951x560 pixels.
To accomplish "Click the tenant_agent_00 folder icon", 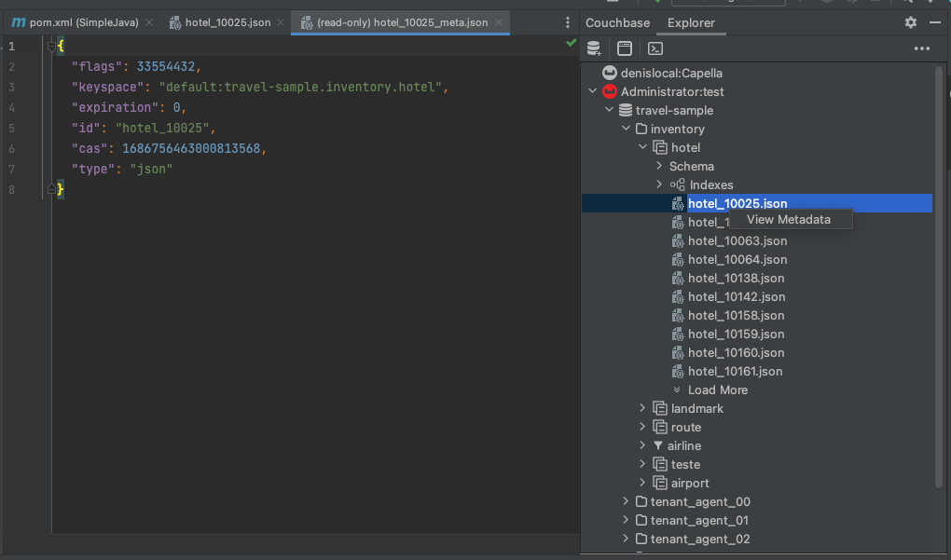I will coord(641,502).
